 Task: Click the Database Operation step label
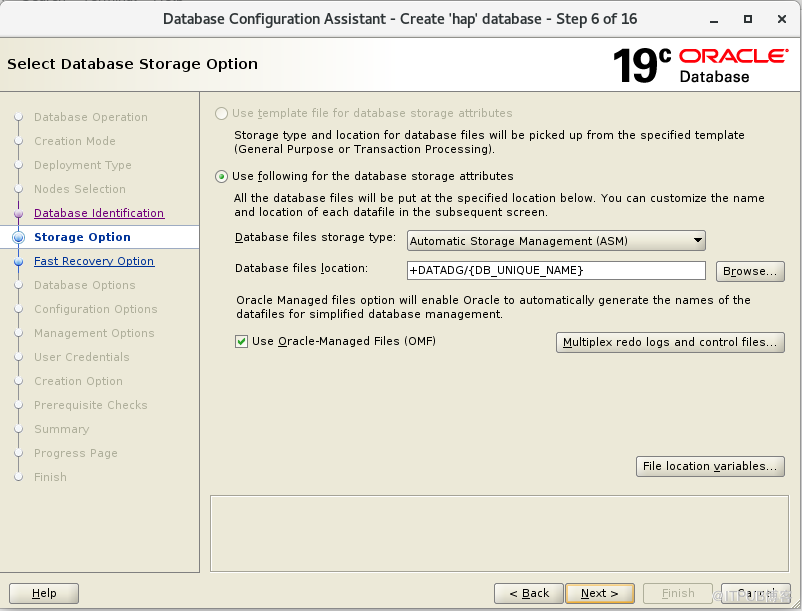(x=91, y=117)
